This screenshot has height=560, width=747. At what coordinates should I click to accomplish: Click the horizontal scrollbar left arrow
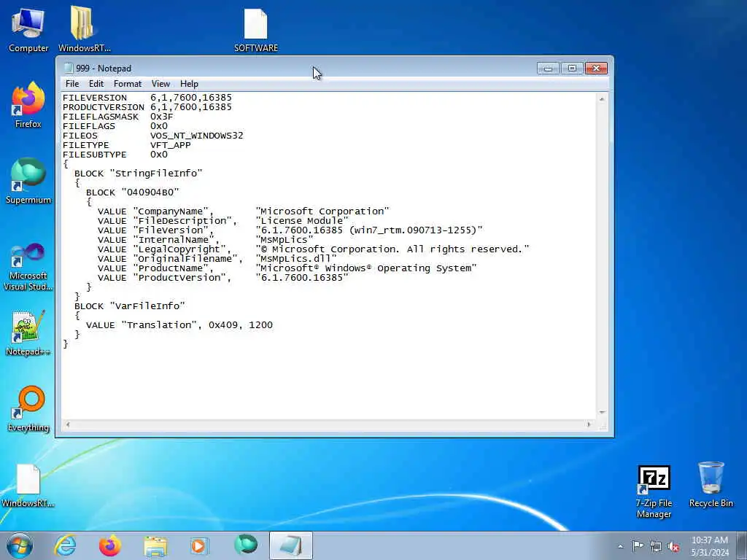[x=68, y=424]
